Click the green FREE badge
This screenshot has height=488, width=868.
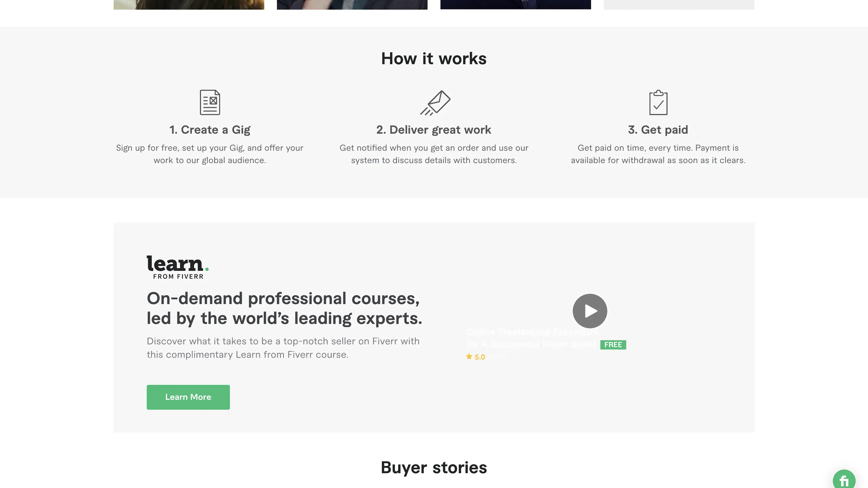(613, 345)
